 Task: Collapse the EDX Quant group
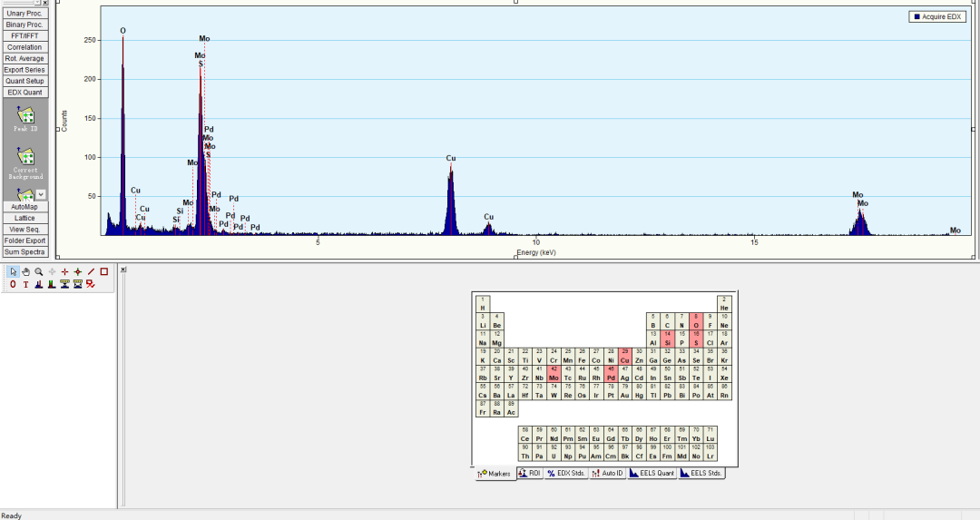point(25,92)
